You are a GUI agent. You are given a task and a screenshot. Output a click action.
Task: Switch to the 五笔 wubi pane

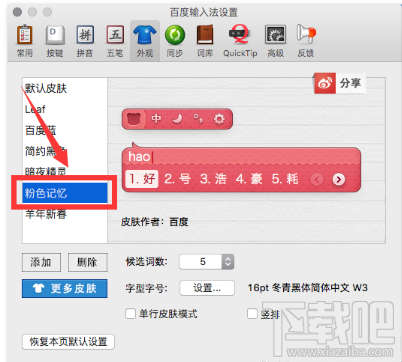(x=115, y=41)
